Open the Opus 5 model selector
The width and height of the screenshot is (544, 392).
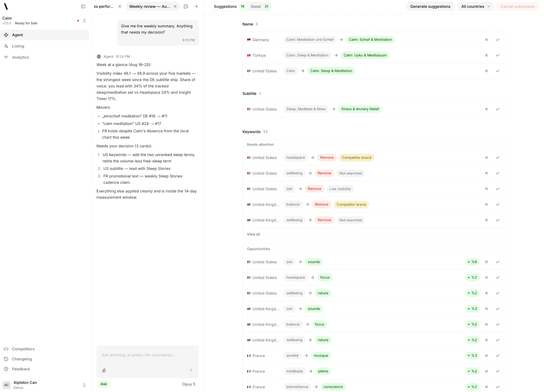click(x=188, y=384)
